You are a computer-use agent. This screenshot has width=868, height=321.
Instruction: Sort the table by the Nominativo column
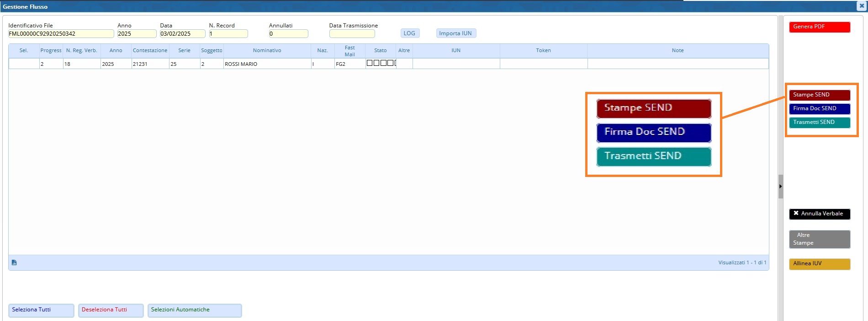pos(267,51)
